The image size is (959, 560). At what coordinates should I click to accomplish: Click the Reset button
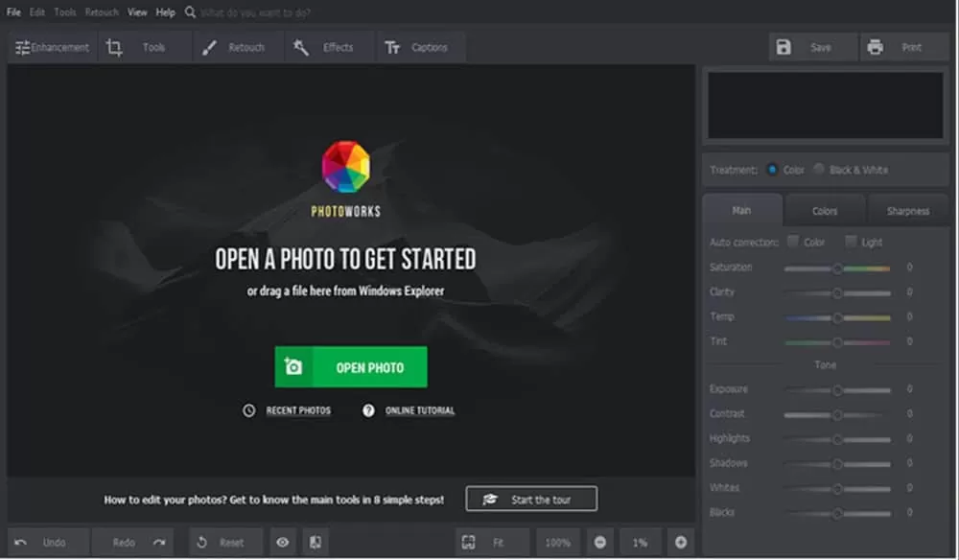225,543
